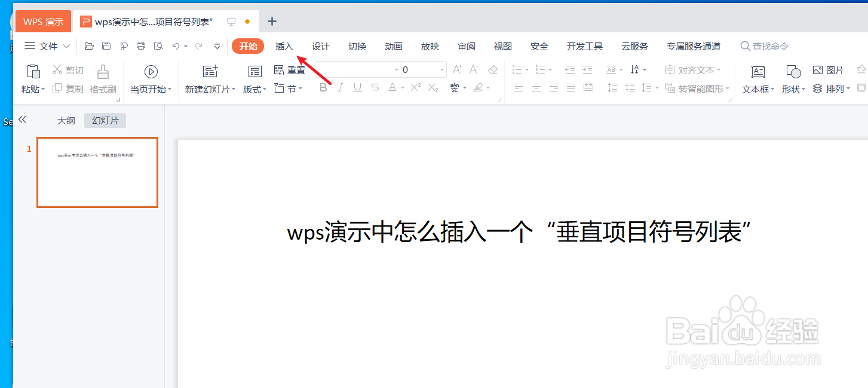The height and width of the screenshot is (388, 868).
Task: Collapse the slide panel with double chevron
Action: click(x=23, y=120)
